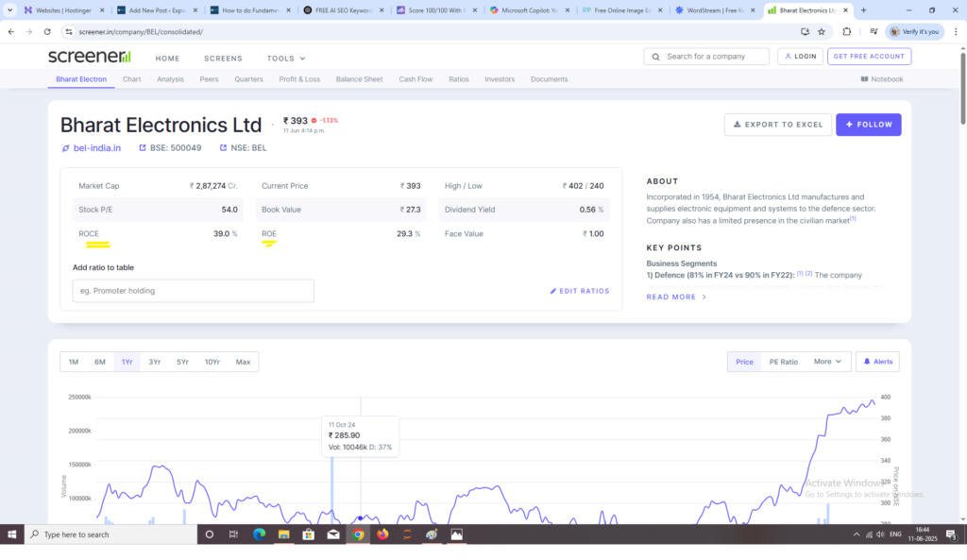Open Microsoft Edge from the taskbar
Image resolution: width=967 pixels, height=560 pixels.
(x=259, y=535)
